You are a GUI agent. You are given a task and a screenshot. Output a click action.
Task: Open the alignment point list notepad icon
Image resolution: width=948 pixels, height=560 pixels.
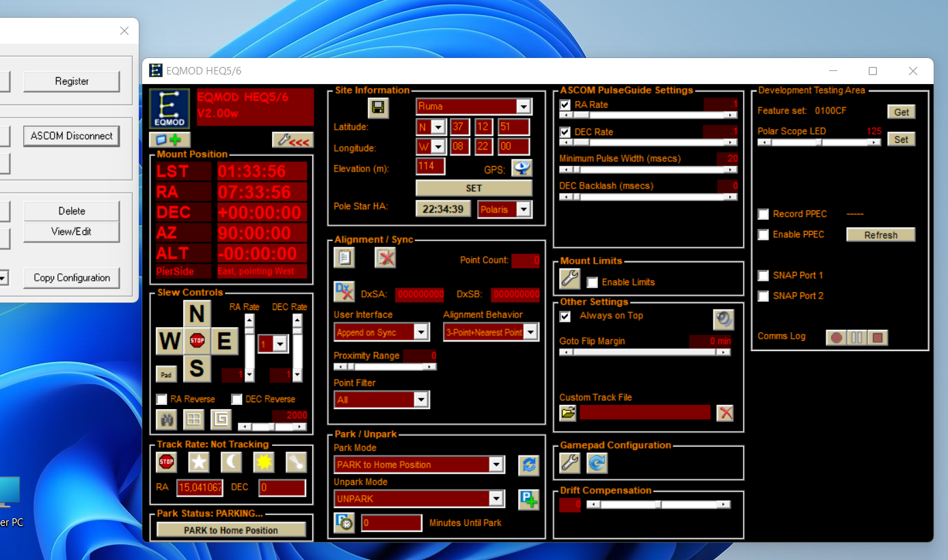[344, 257]
